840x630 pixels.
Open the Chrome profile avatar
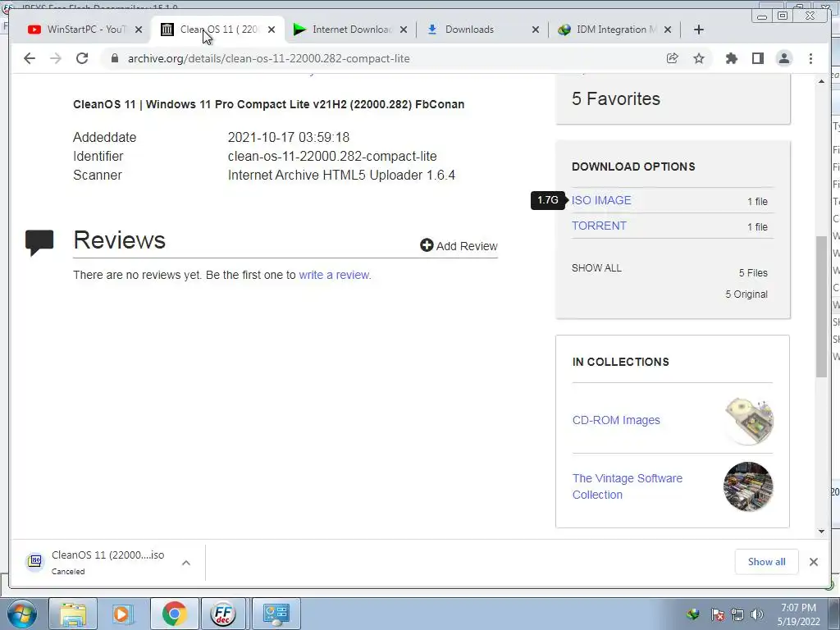click(783, 58)
